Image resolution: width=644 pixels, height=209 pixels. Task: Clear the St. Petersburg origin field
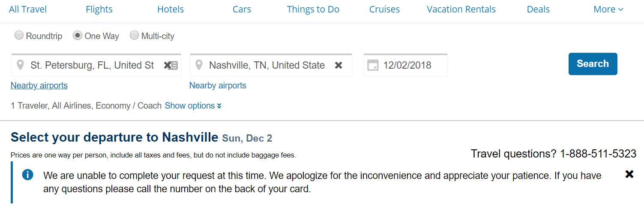[167, 65]
